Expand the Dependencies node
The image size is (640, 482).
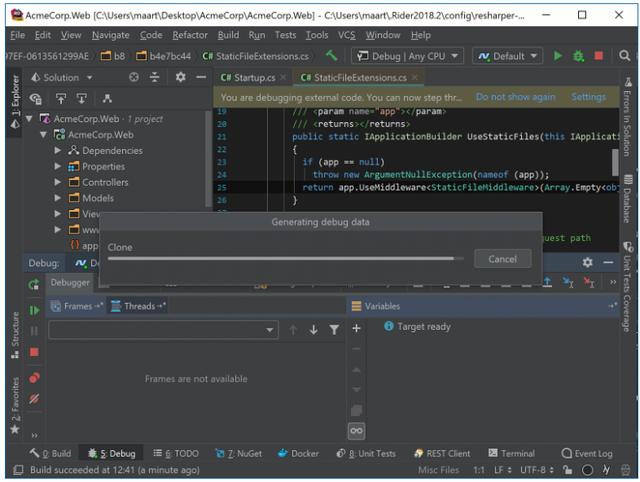pyautogui.click(x=58, y=151)
